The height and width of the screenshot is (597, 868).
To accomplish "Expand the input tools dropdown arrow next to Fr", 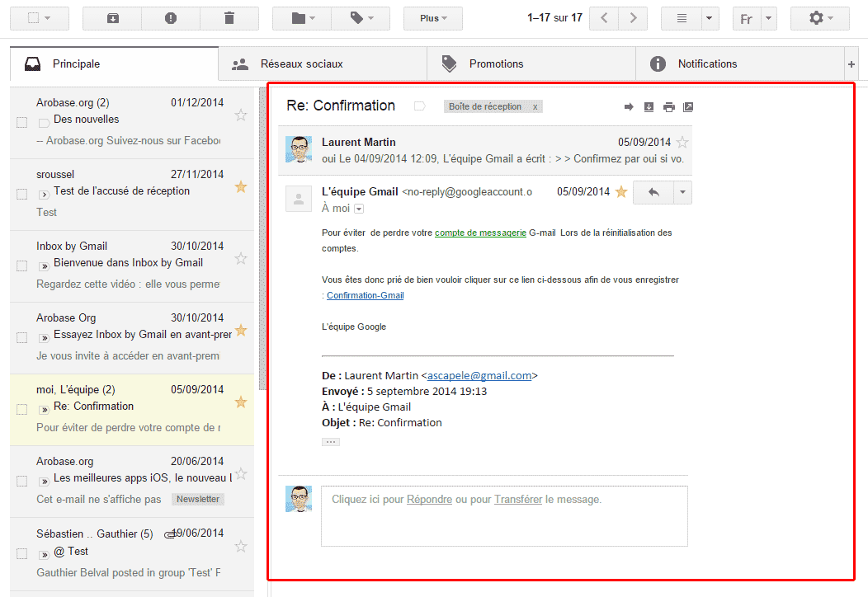I will click(769, 18).
